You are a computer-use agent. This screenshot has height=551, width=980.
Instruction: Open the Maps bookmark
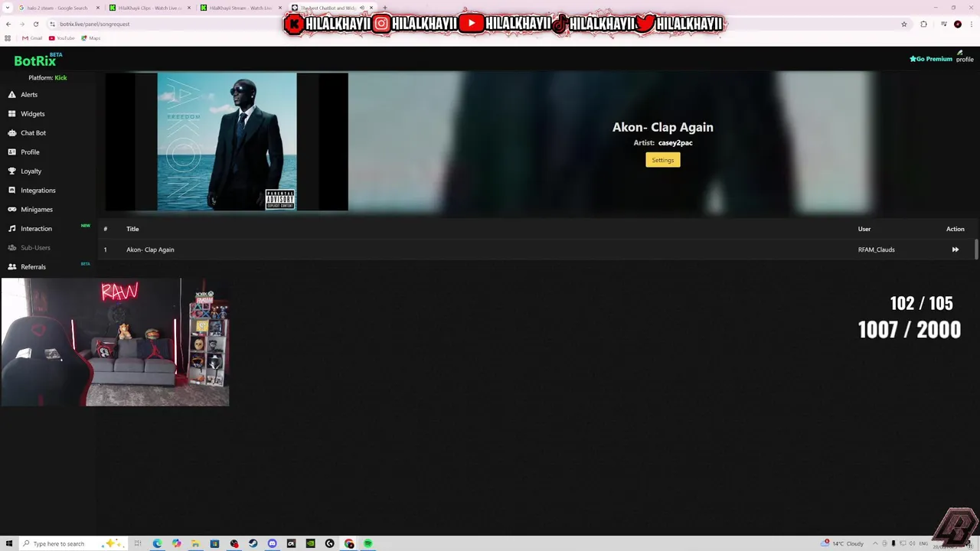coord(90,38)
